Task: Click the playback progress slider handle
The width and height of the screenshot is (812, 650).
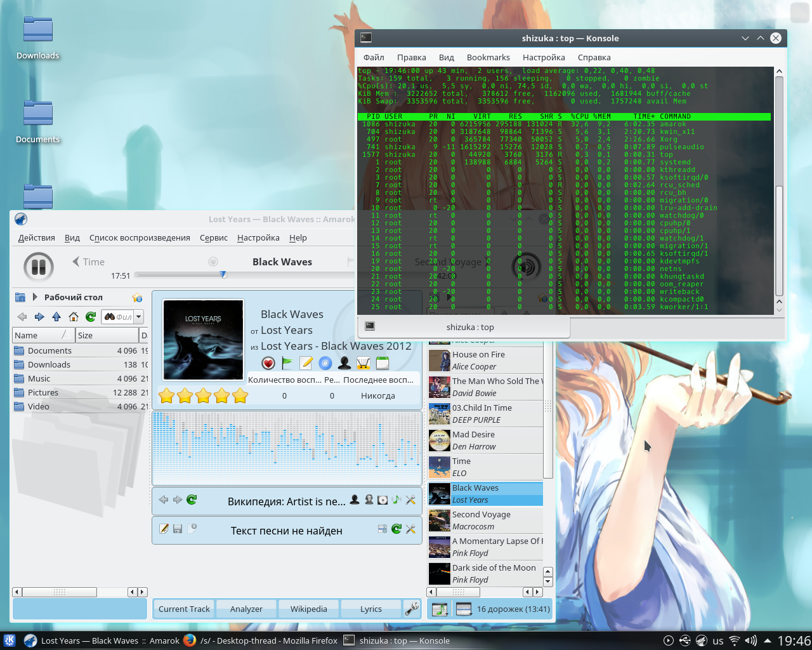Action: click(x=223, y=275)
